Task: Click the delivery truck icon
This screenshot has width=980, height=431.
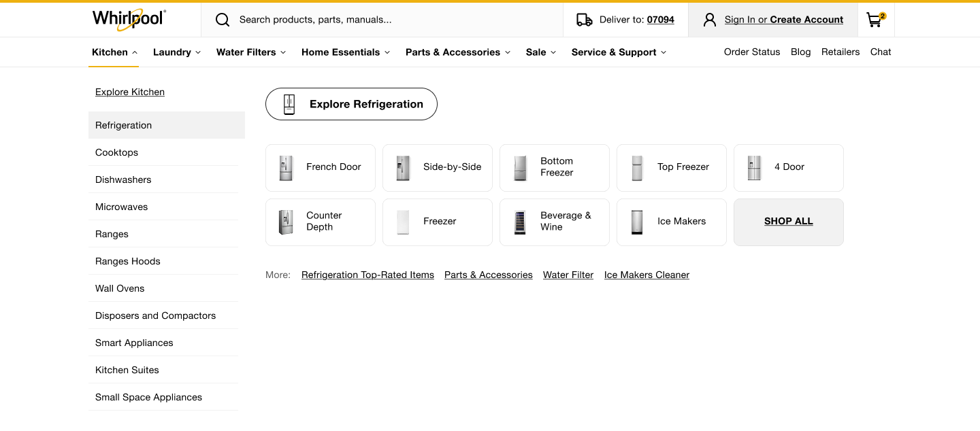Action: [x=584, y=20]
